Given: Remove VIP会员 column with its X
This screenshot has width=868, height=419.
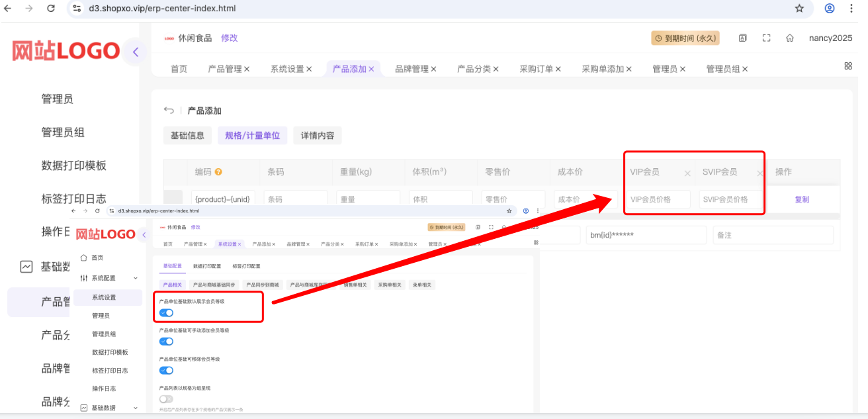Looking at the screenshot, I should (687, 173).
